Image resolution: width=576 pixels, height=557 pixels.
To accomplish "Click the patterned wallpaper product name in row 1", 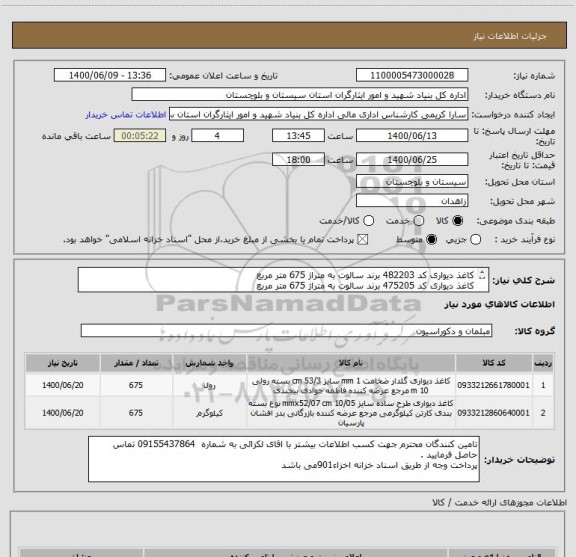I will (351, 385).
